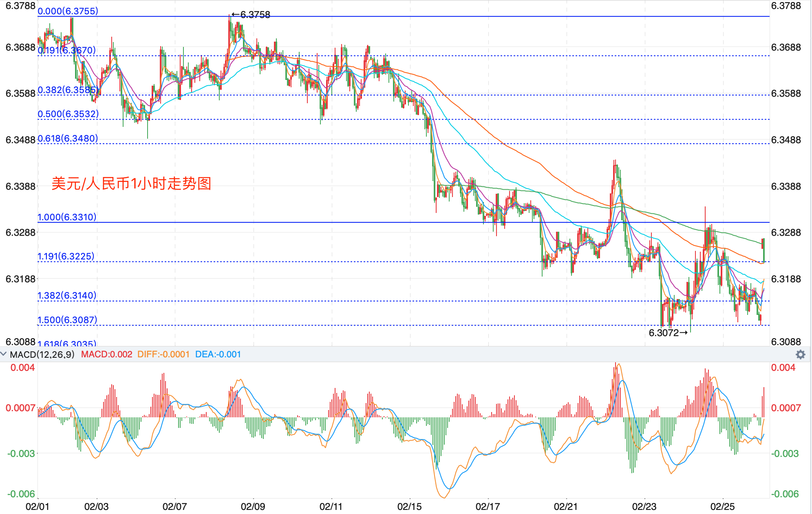Click the 02/15 date axis label

[409, 507]
